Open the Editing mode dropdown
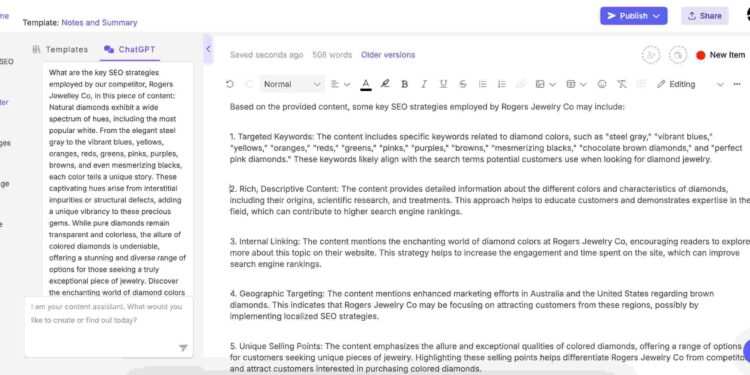The image size is (750, 375). click(690, 84)
